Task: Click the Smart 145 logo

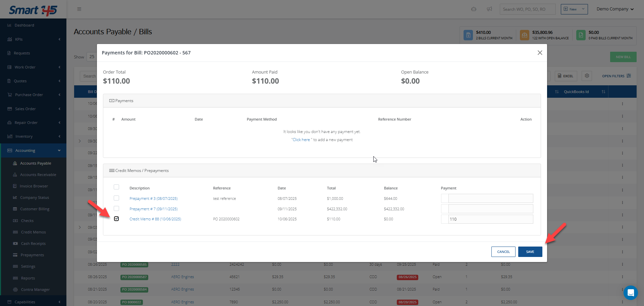Action: point(33,10)
